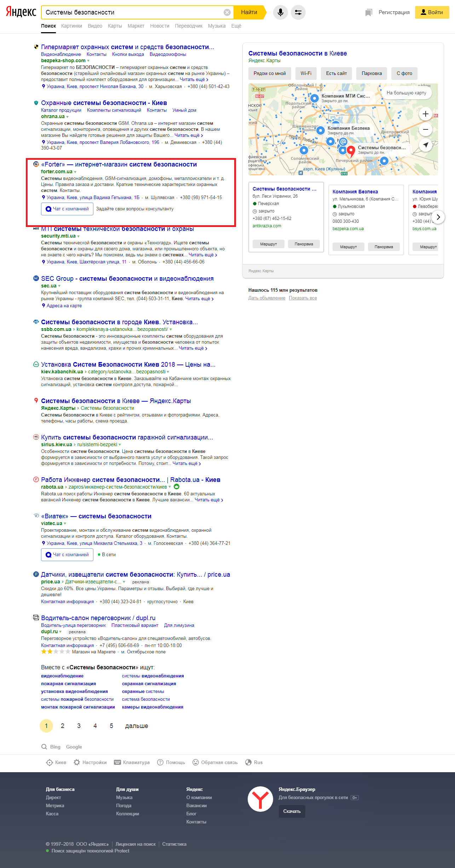Open bookmarks flag icon near Регистрация
455x868 pixels.
tap(369, 13)
